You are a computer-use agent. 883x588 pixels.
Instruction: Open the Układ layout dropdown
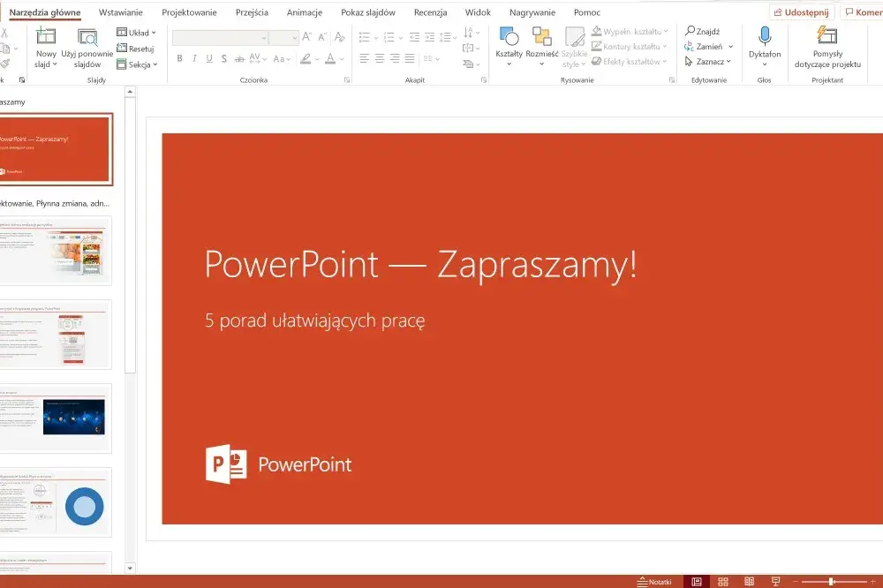pyautogui.click(x=136, y=33)
